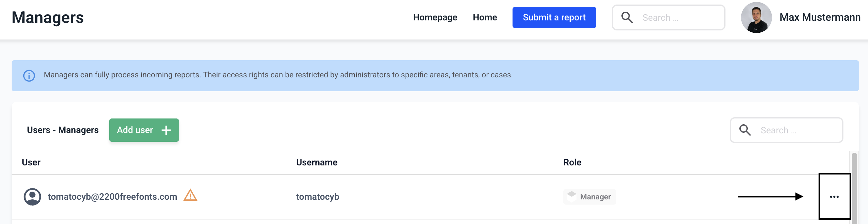
Task: Open the Home navigation item
Action: coord(484,17)
